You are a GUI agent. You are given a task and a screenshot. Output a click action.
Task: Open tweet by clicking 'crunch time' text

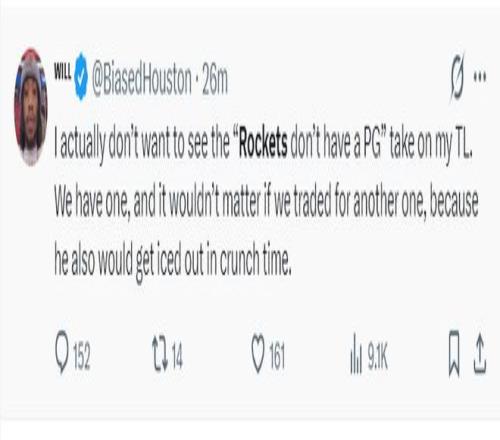point(254,258)
